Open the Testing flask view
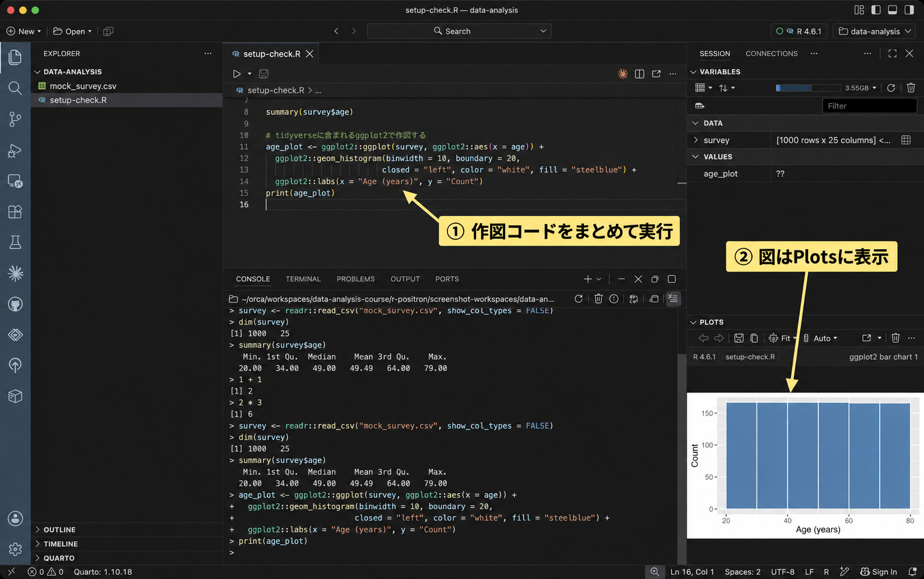924x579 pixels. 15,242
